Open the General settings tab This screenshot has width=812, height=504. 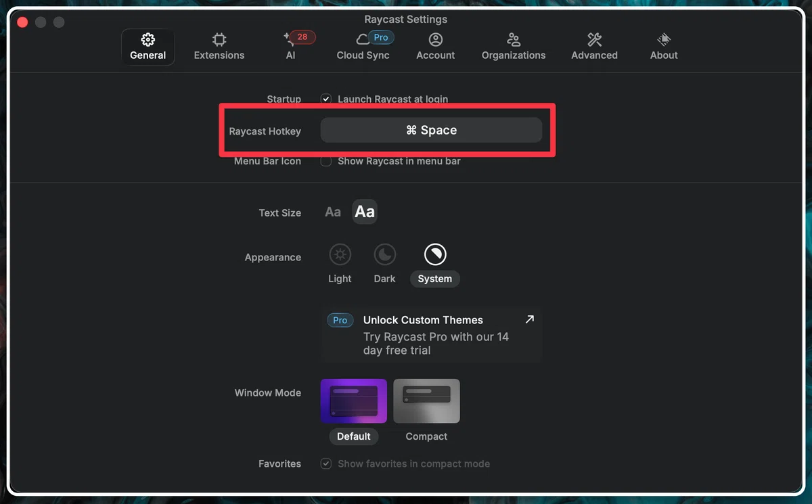click(x=148, y=47)
